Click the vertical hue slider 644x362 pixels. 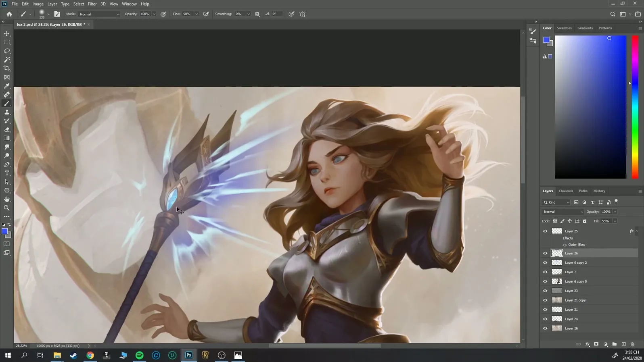(635, 107)
